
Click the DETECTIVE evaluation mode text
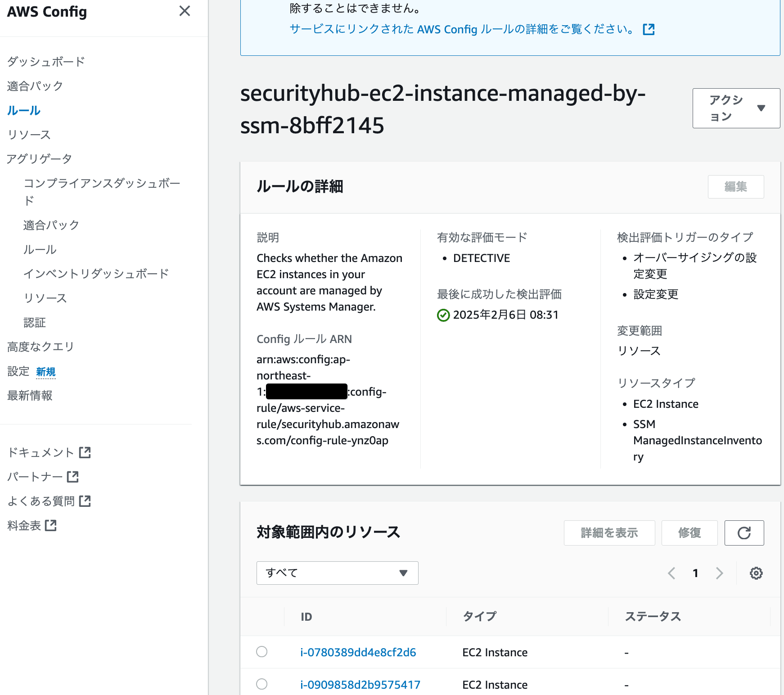482,258
